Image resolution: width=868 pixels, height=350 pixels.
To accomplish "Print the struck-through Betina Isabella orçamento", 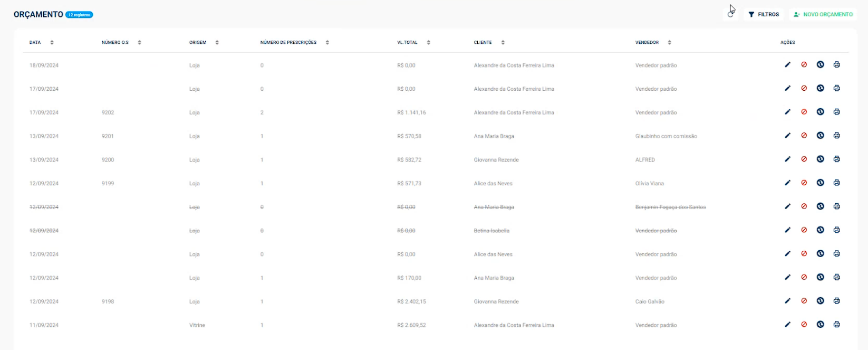I will point(836,230).
